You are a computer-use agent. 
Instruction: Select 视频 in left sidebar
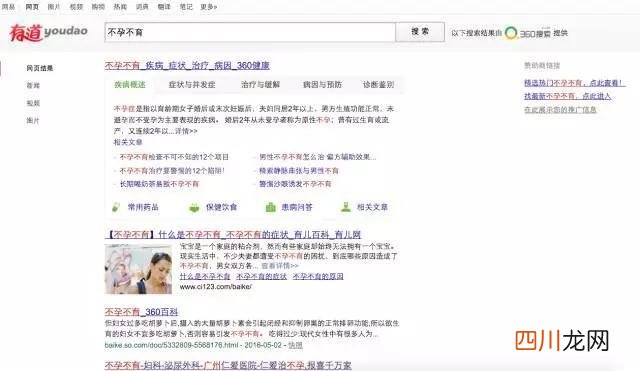click(x=33, y=103)
